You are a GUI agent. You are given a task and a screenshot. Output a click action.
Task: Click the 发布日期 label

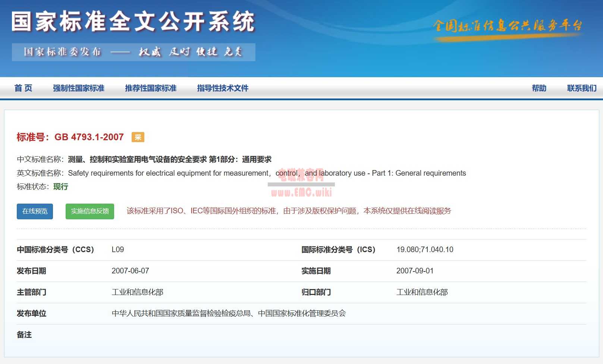[31, 271]
